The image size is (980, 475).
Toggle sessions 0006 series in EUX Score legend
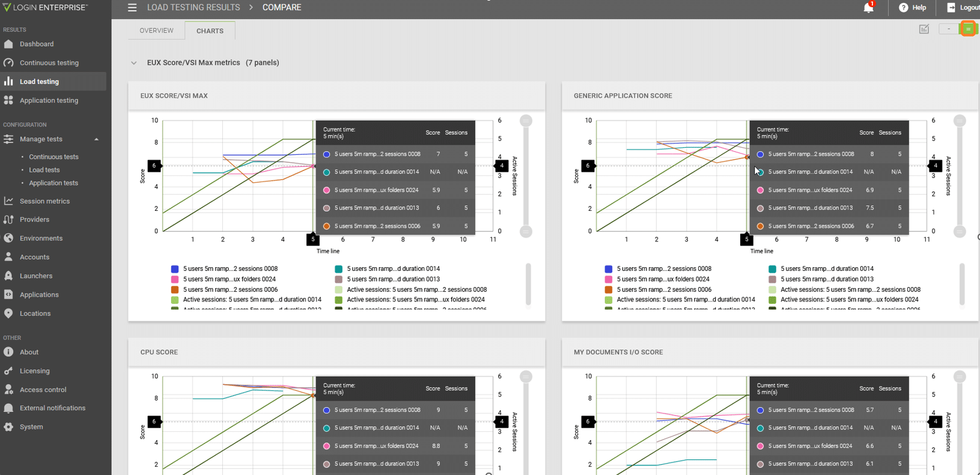(224, 289)
